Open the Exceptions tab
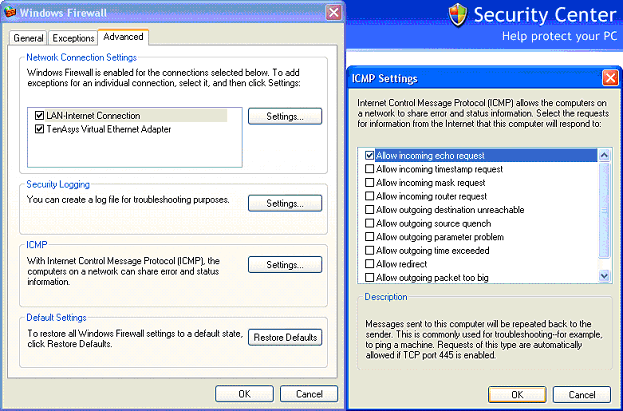 pos(73,38)
